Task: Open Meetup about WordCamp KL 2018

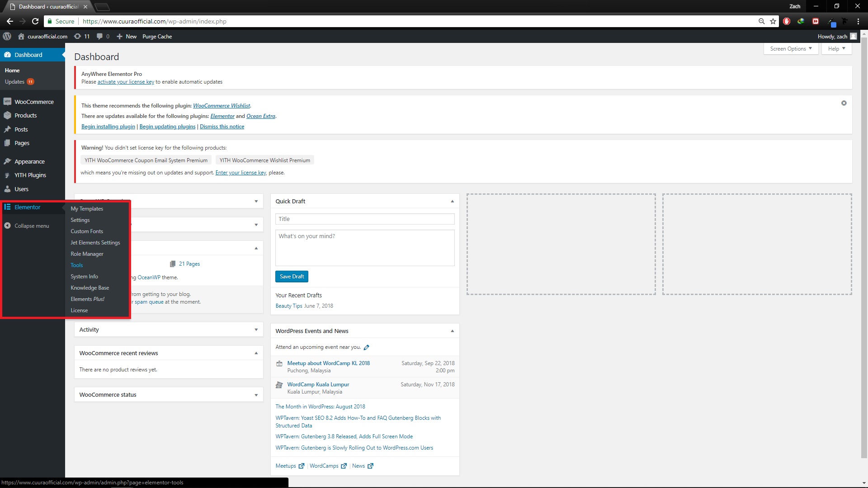Action: click(328, 363)
